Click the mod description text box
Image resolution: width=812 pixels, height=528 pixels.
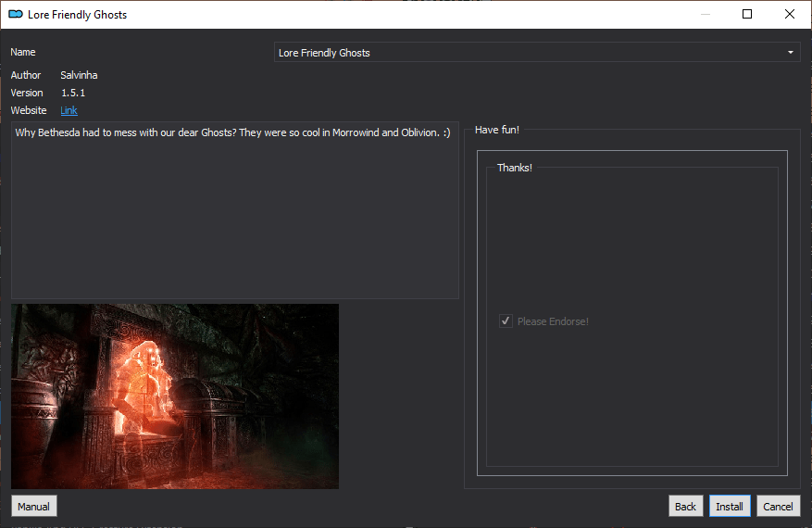click(x=235, y=210)
